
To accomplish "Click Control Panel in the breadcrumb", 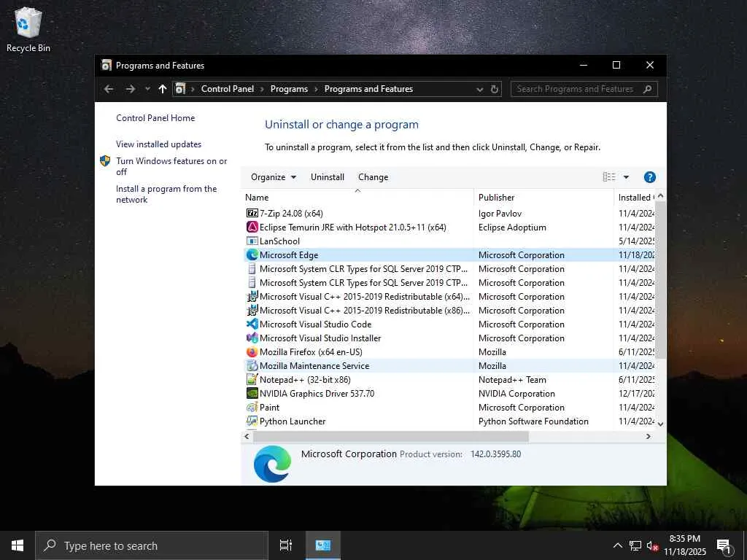I will (228, 89).
